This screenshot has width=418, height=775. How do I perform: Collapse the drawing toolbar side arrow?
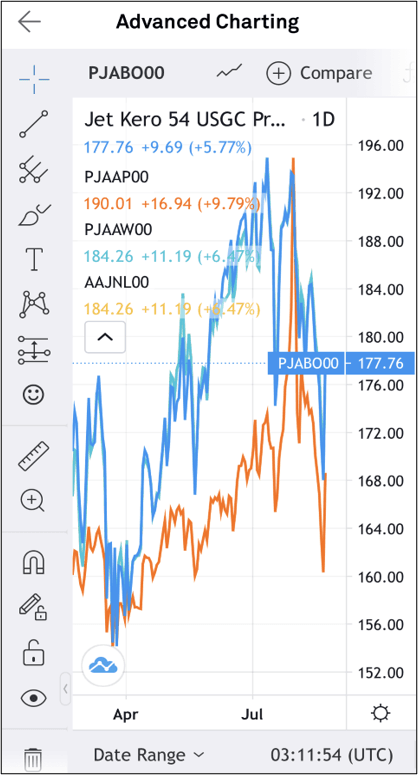click(x=66, y=689)
